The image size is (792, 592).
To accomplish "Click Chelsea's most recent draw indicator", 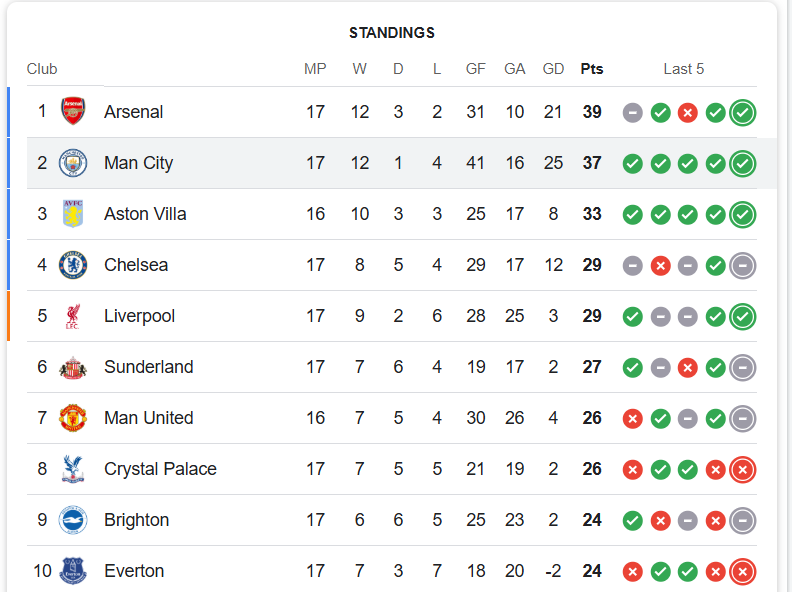I will [x=742, y=265].
